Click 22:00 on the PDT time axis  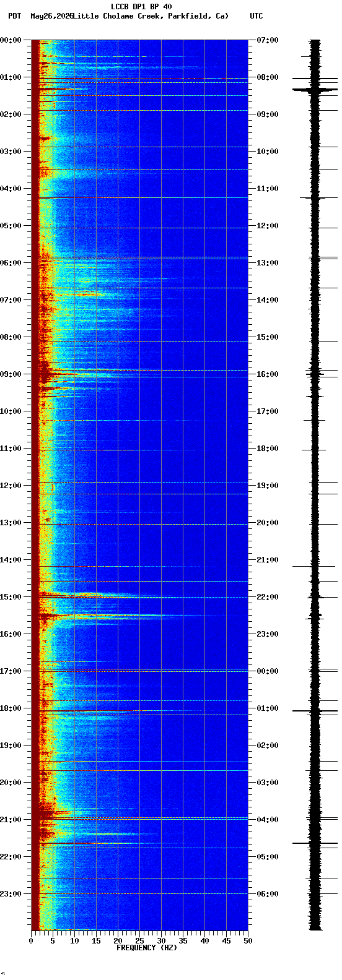11,857
